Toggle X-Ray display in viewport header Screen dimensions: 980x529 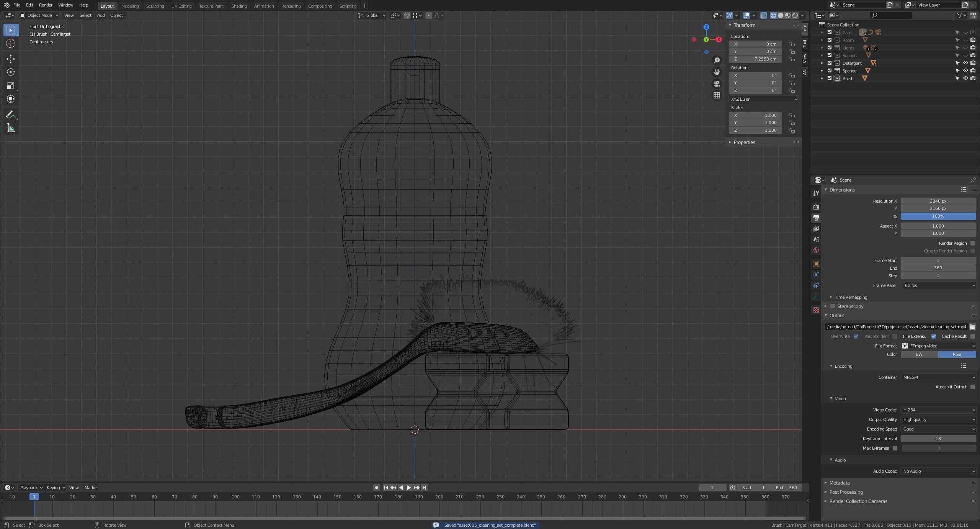point(763,15)
